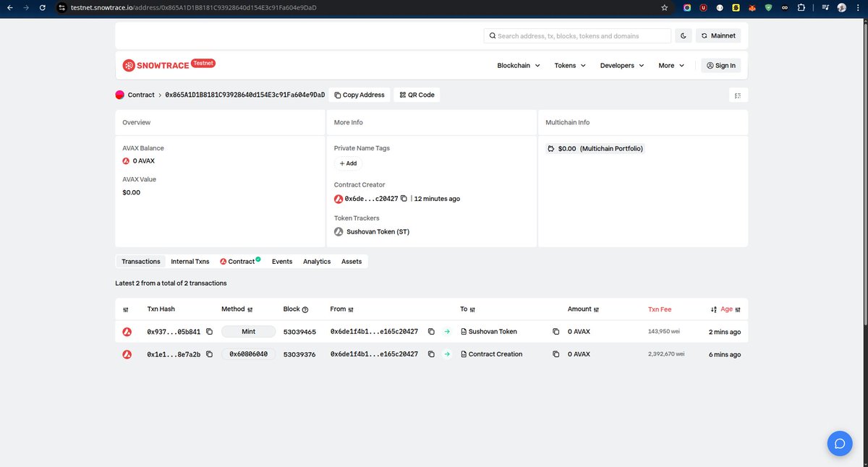The width and height of the screenshot is (868, 467).
Task: Open the list settings icon at right of address
Action: click(x=739, y=95)
